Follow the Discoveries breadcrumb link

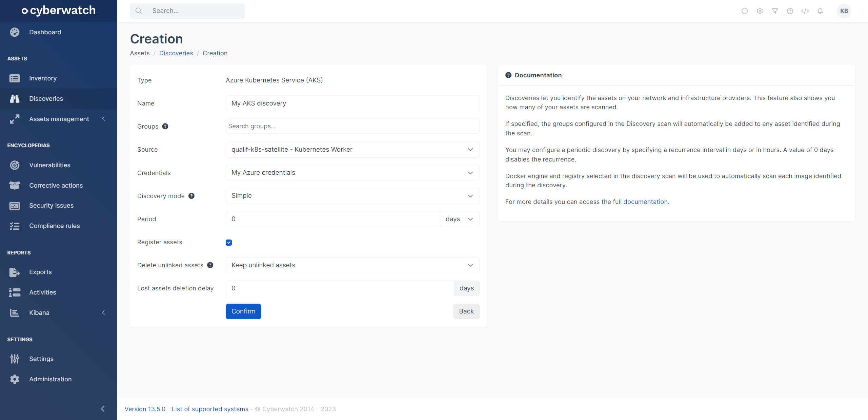coord(176,53)
